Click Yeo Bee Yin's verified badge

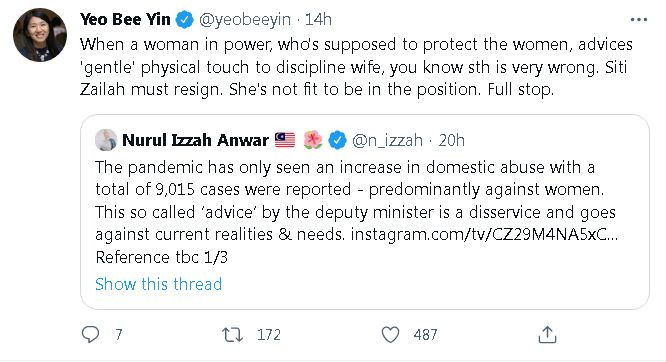[184, 20]
